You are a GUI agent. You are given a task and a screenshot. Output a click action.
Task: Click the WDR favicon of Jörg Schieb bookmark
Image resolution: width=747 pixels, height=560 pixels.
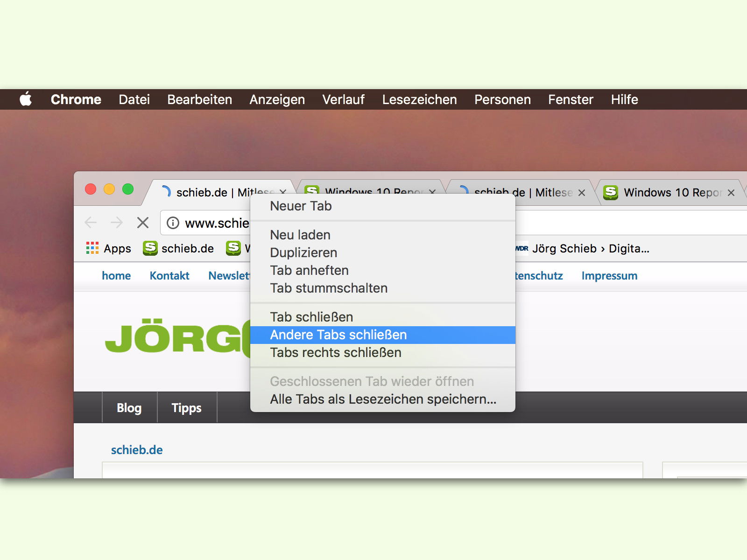(x=522, y=248)
